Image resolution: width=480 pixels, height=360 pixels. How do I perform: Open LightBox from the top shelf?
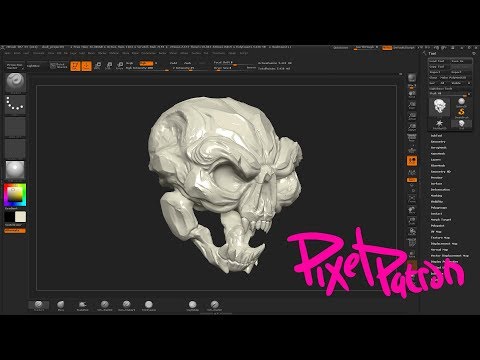[x=37, y=66]
